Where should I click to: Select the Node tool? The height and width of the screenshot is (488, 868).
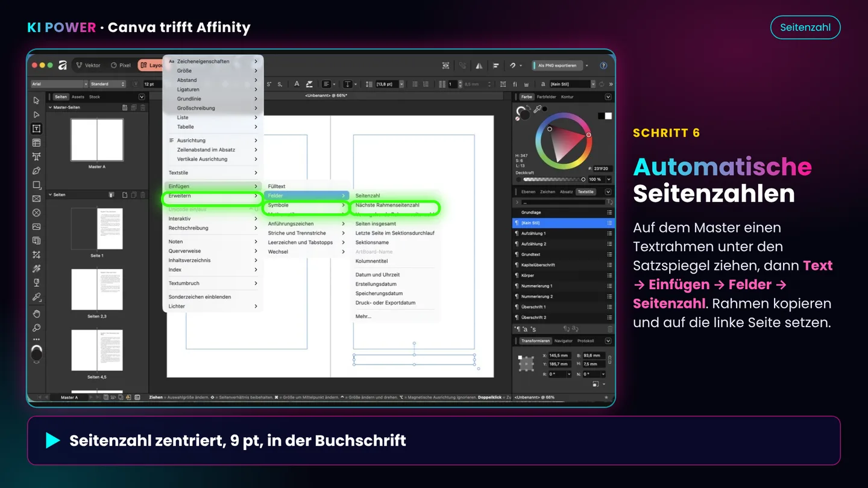pyautogui.click(x=37, y=114)
